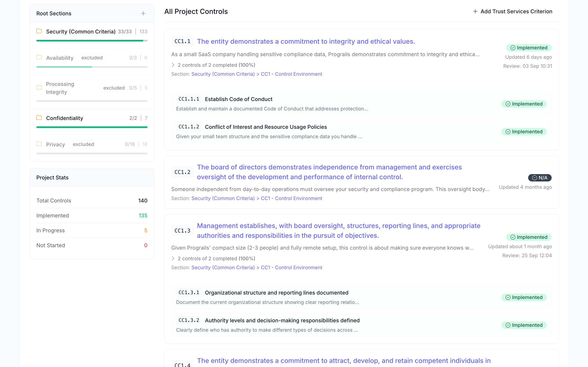This screenshot has height=367, width=588.
Task: Click the Not Started count 0
Action: 146,245
